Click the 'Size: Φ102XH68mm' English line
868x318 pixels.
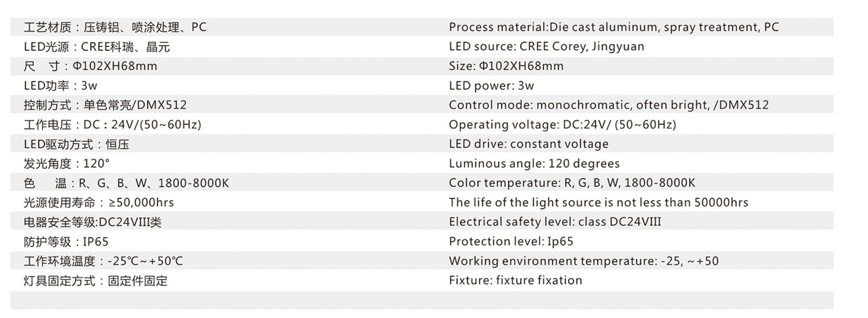point(506,66)
